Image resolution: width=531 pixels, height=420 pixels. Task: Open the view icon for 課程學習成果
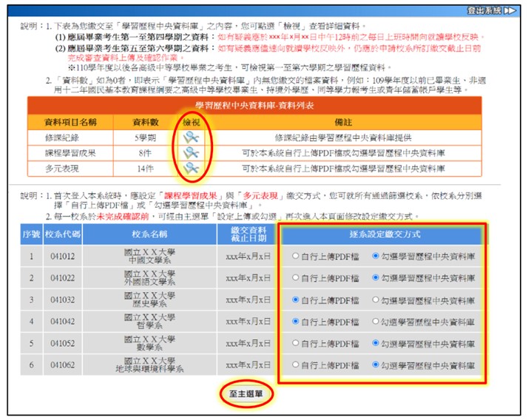click(191, 152)
